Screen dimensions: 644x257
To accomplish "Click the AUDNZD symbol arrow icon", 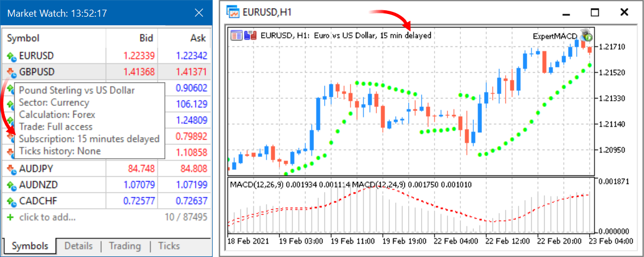I will [x=11, y=185].
